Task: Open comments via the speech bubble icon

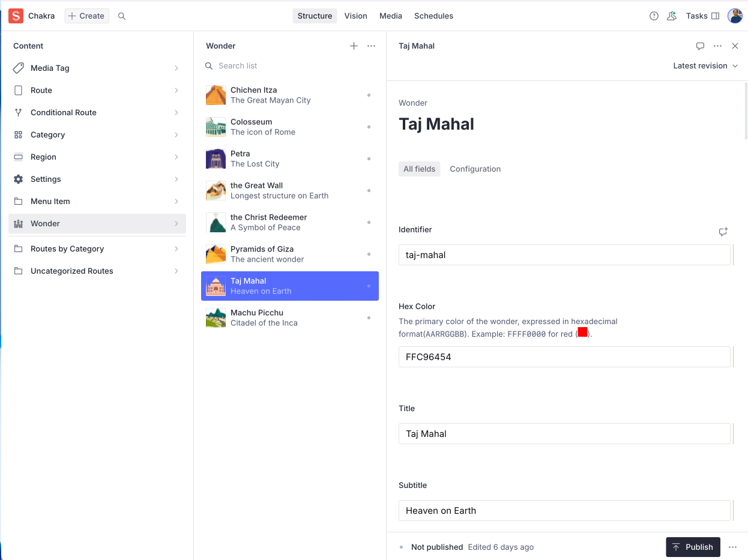Action: [x=700, y=46]
